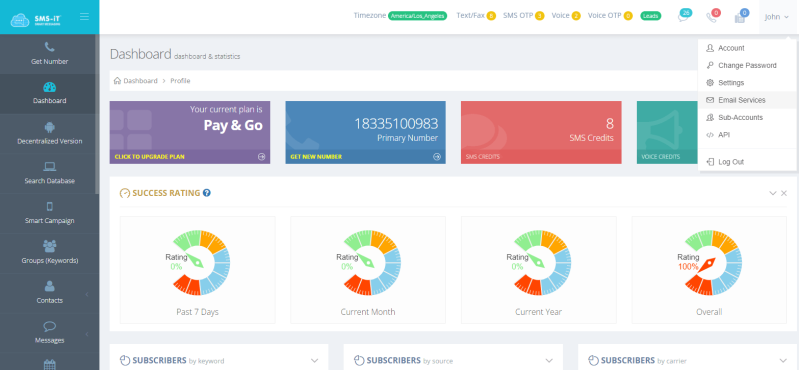Open Search Database from sidebar
This screenshot has height=370, width=799.
tap(49, 173)
